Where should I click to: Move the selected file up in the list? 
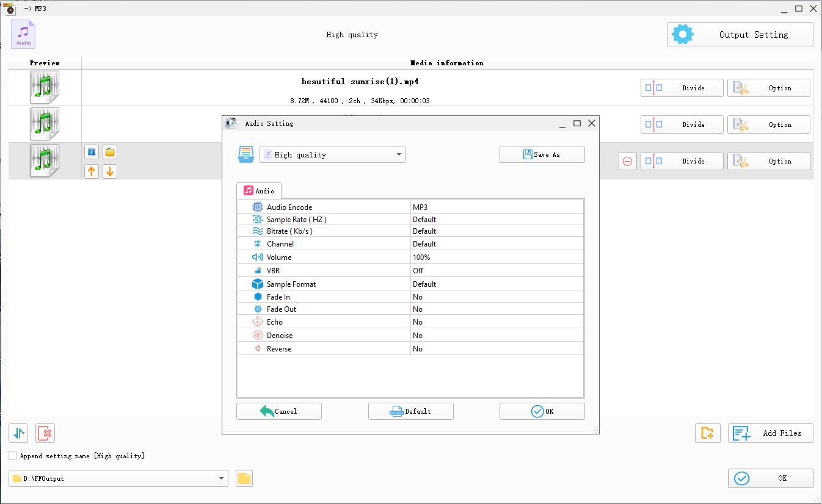point(92,171)
